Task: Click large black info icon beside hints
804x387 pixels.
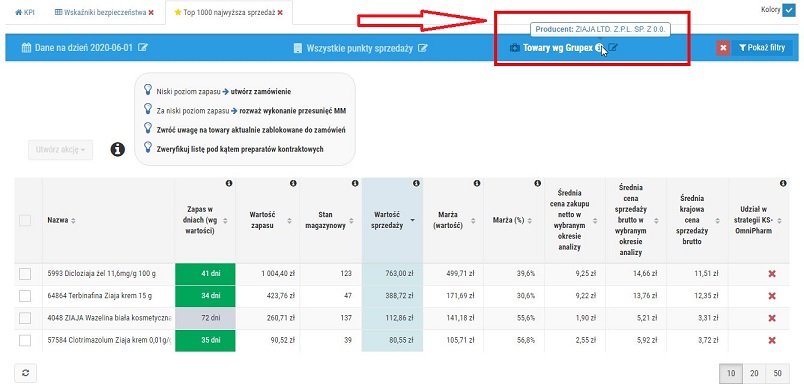Action: [118, 149]
